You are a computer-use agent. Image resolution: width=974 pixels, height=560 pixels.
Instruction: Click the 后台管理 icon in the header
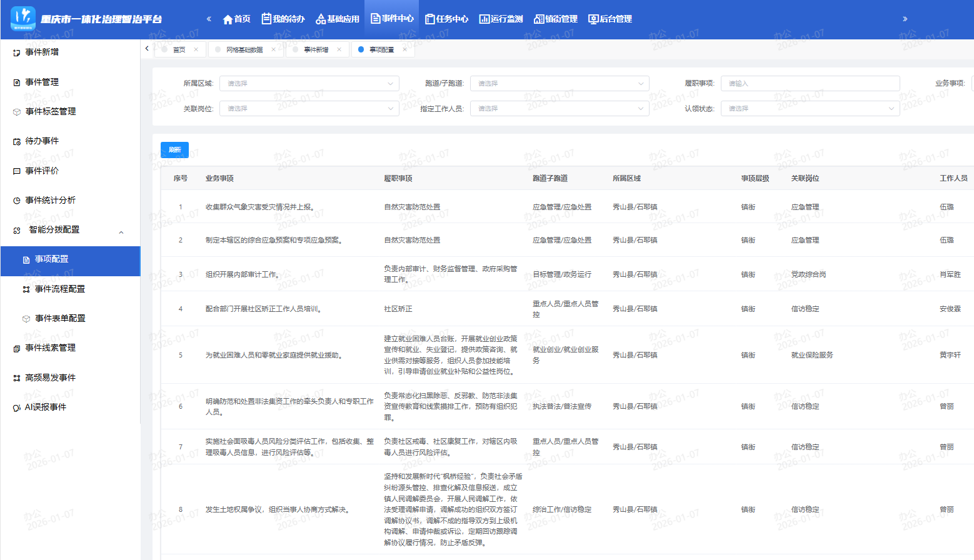pyautogui.click(x=593, y=19)
